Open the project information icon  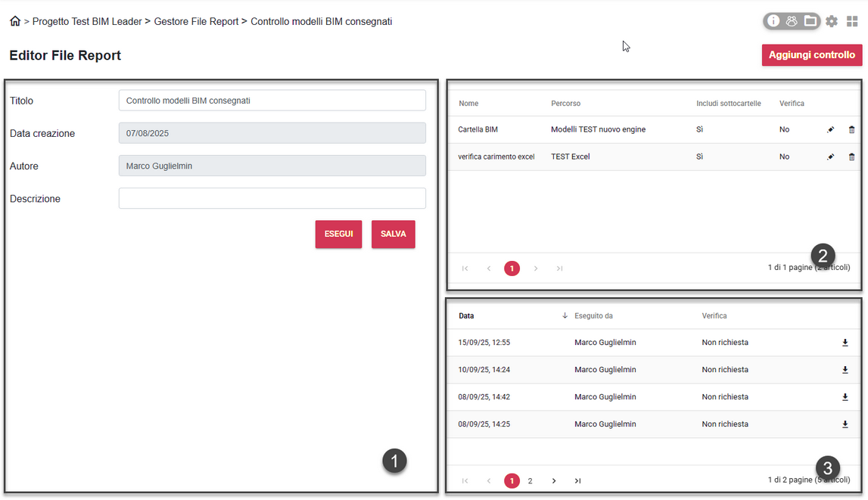click(x=773, y=21)
